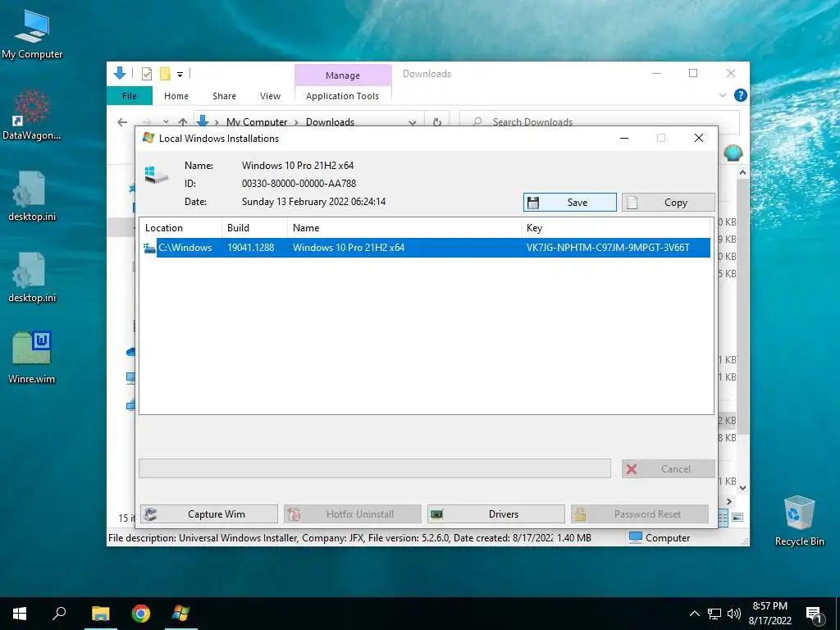Select the upper desktop.ini file icon
The image size is (840, 630).
click(32, 196)
